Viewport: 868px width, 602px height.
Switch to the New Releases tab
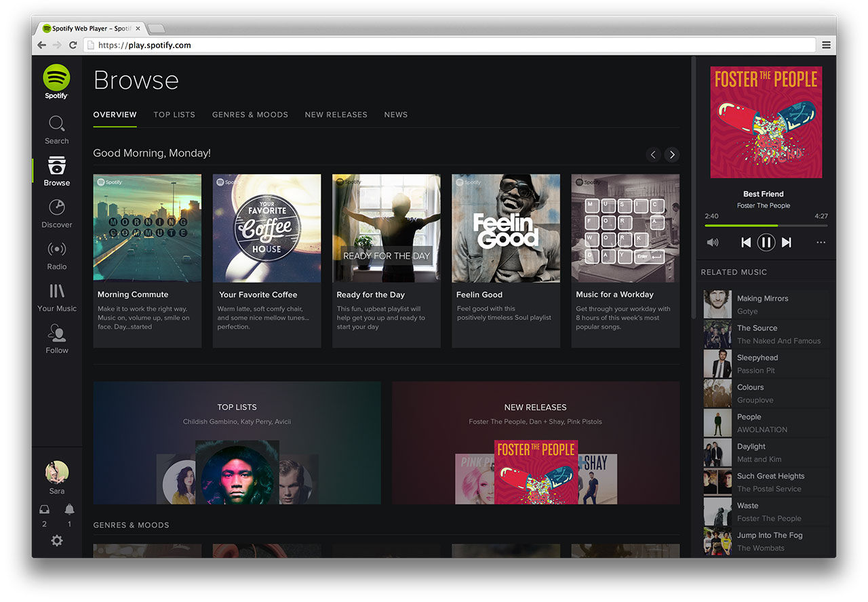coord(336,115)
